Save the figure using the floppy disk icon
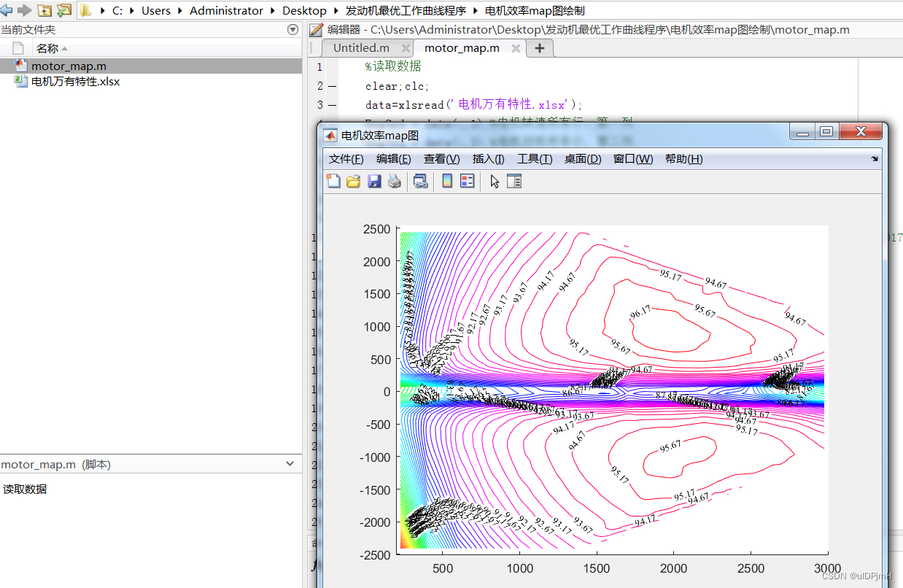The width and height of the screenshot is (903, 588). [374, 181]
